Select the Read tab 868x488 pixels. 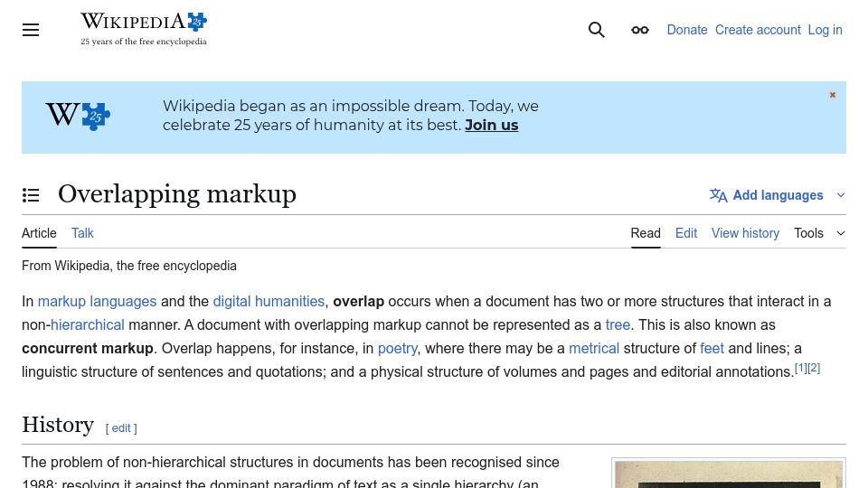click(646, 233)
